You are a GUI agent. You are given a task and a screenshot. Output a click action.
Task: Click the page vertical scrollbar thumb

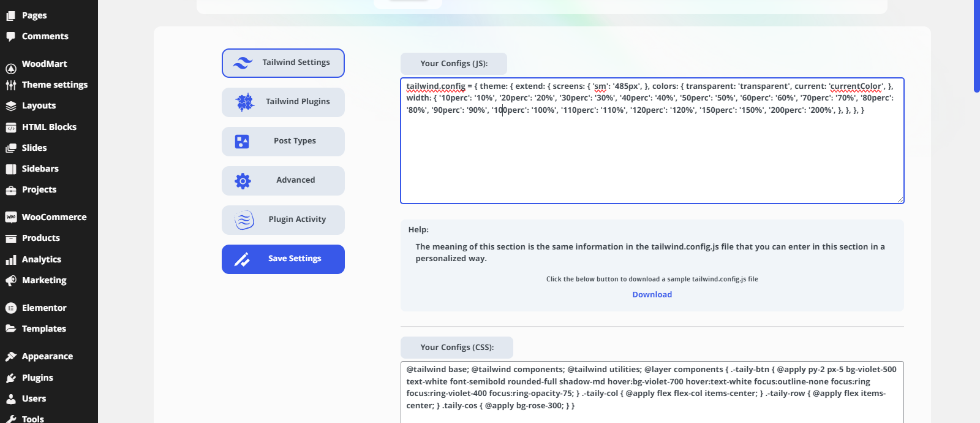[x=977, y=46]
